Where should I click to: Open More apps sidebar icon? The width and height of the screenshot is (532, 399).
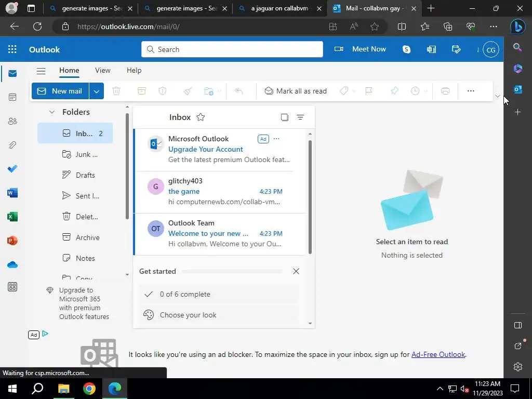tap(12, 287)
